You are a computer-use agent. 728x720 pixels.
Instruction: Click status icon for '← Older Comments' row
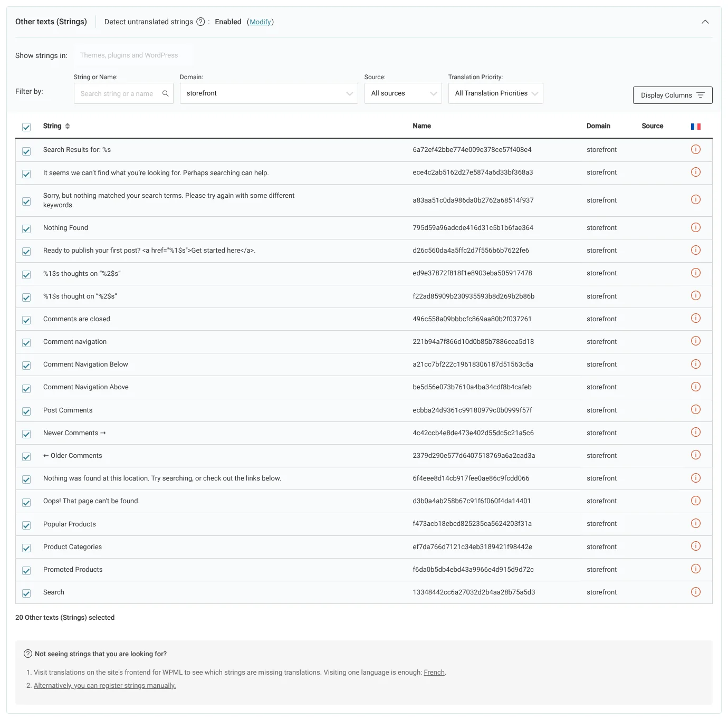coord(696,455)
